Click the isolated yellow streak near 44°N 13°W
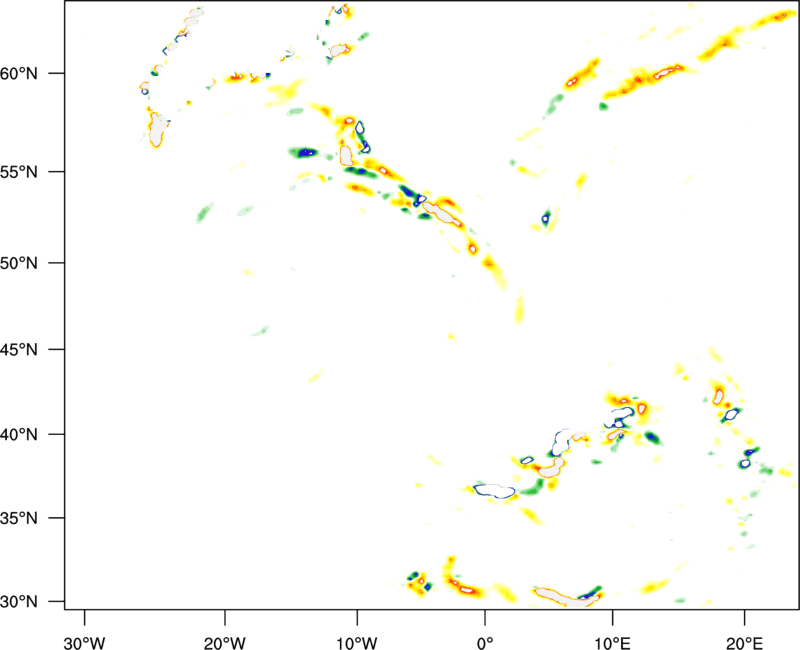The height and width of the screenshot is (650, 800). click(316, 376)
